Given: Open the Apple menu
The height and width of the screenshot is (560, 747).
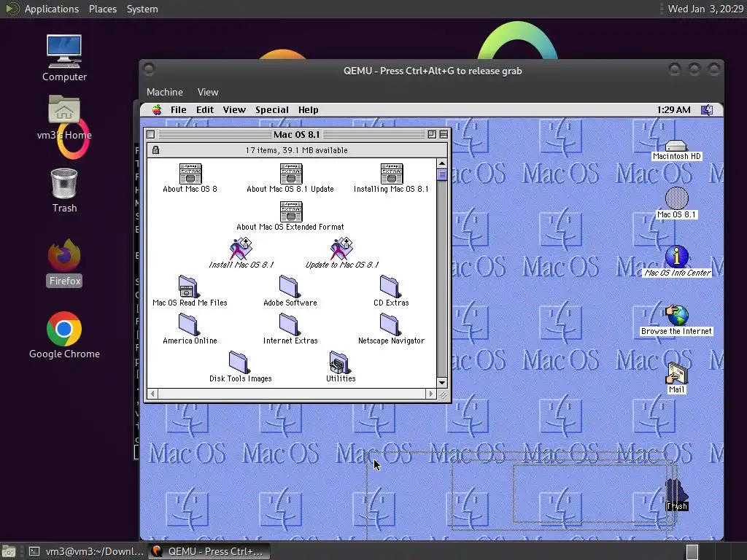Looking at the screenshot, I should pyautogui.click(x=157, y=110).
